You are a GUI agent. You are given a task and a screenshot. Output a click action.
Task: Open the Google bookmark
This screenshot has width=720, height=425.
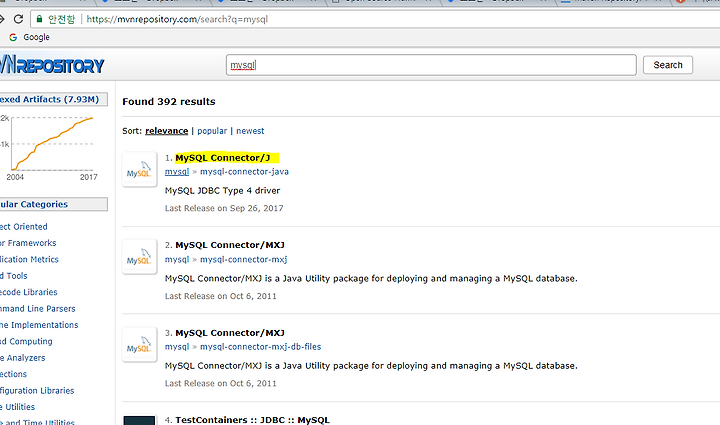click(x=29, y=37)
